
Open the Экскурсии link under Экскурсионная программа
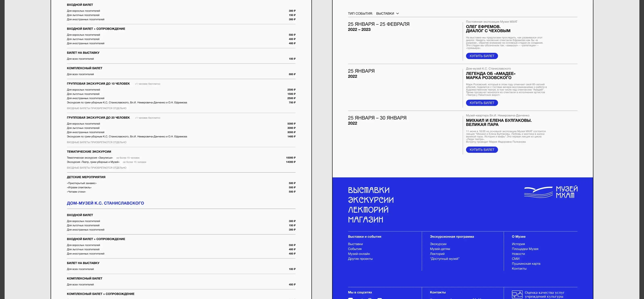(438, 244)
